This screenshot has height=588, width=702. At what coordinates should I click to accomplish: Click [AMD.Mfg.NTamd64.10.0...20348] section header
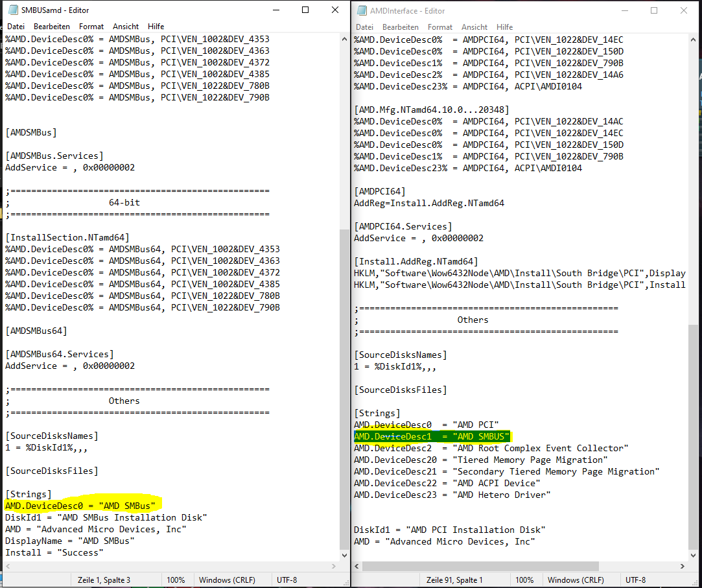tap(432, 110)
